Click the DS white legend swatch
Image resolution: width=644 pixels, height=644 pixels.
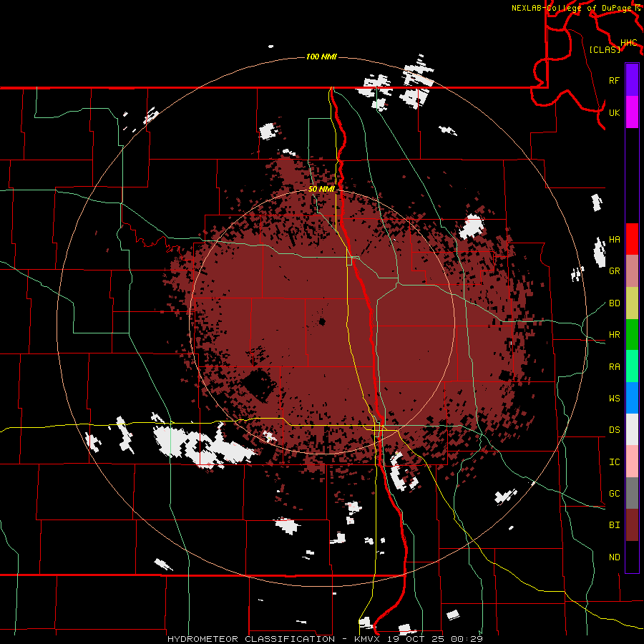tap(632, 429)
